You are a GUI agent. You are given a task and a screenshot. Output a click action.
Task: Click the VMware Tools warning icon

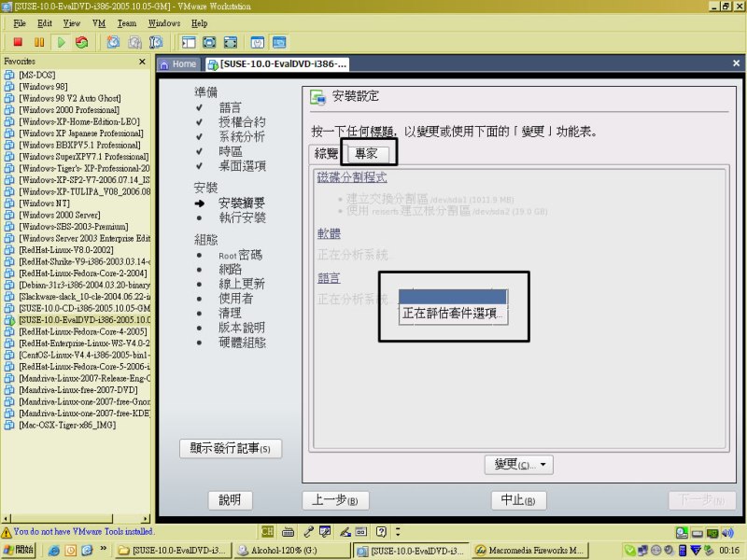tap(7, 532)
